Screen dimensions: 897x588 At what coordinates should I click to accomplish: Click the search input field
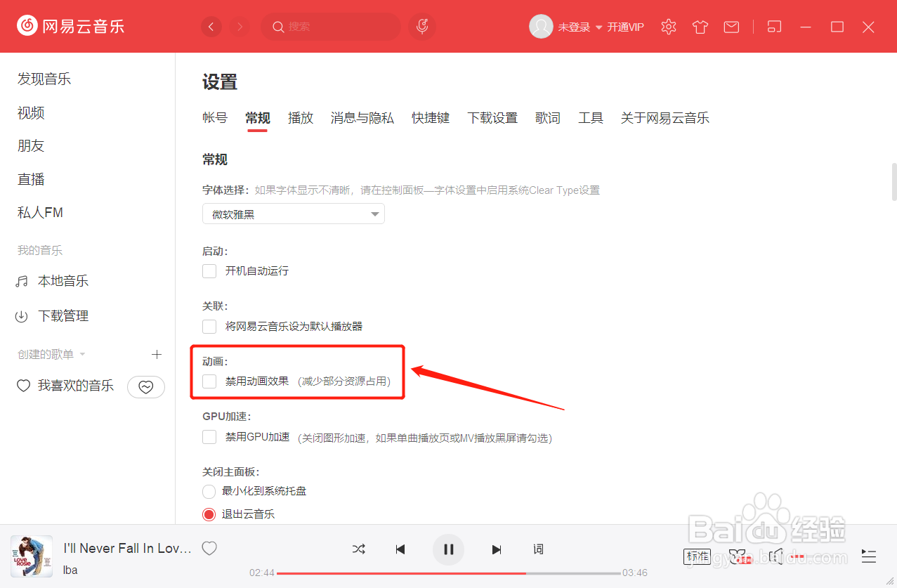pos(330,26)
